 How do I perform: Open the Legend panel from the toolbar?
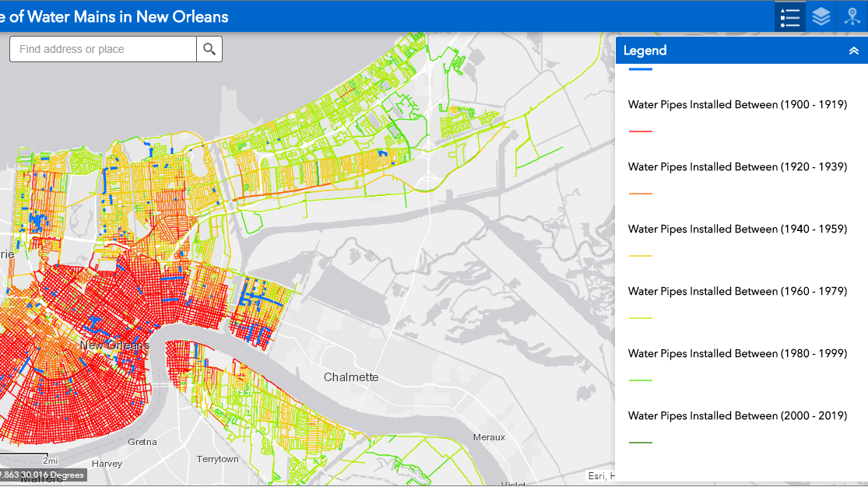pyautogui.click(x=789, y=16)
